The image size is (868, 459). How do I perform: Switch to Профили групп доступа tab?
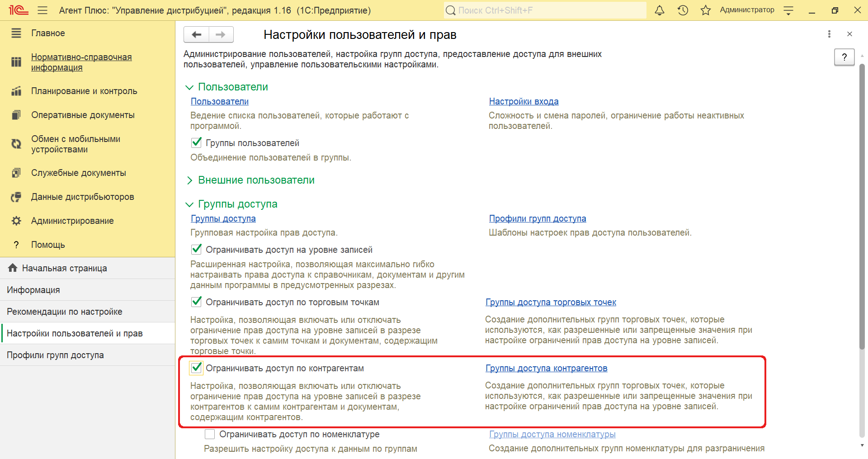point(87,355)
